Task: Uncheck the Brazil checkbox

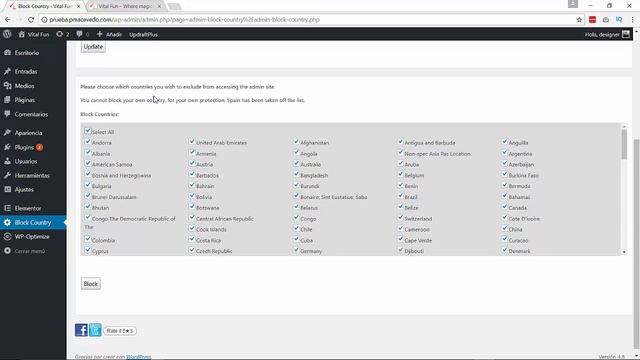Action: point(400,196)
